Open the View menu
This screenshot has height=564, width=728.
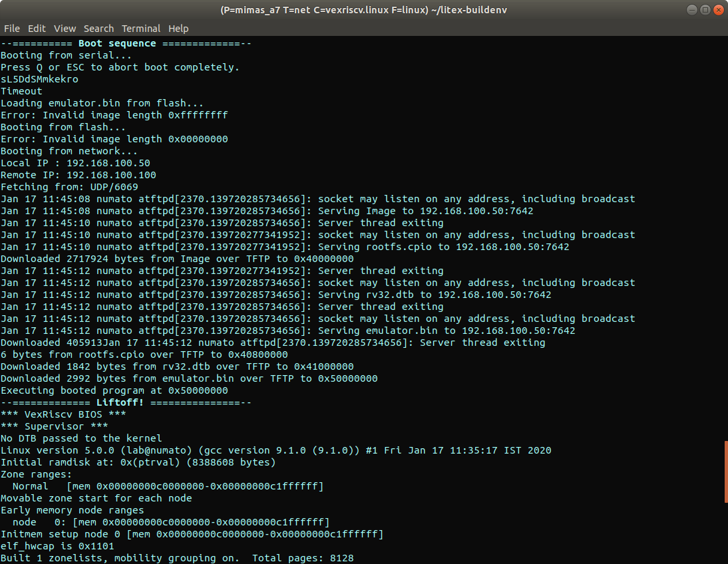(65, 29)
